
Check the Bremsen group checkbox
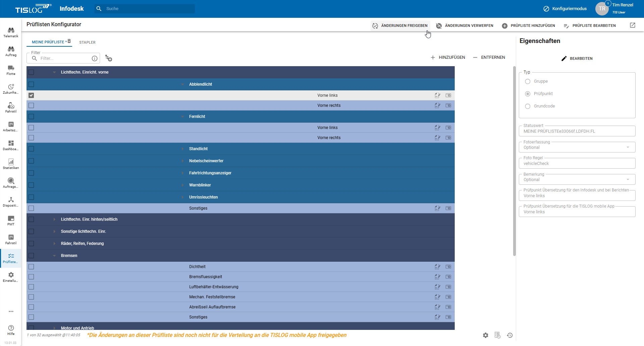click(31, 256)
